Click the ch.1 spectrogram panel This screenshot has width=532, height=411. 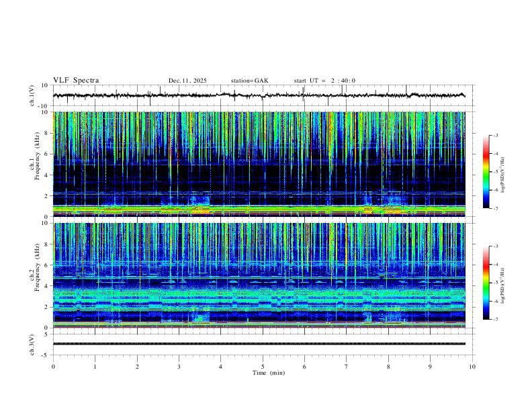(x=259, y=164)
